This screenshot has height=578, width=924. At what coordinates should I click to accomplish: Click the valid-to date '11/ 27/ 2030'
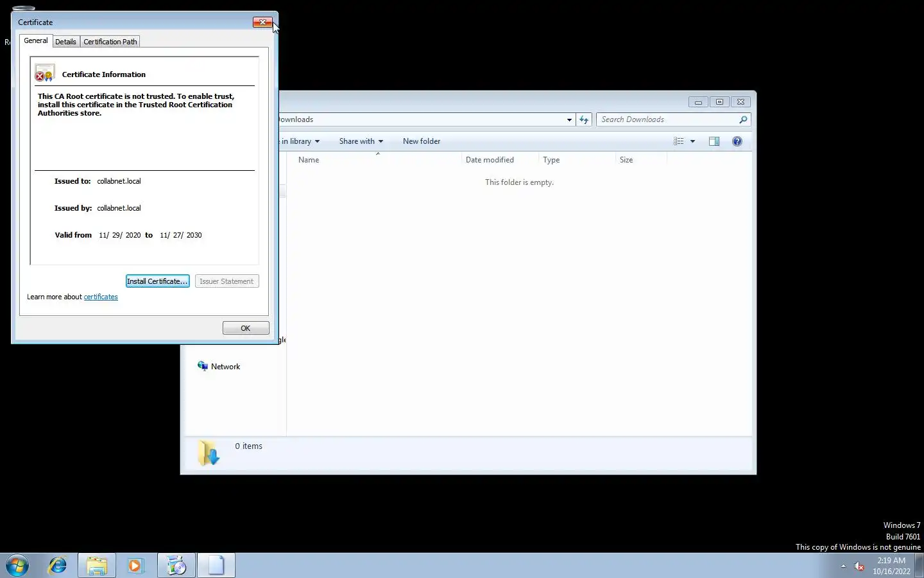(x=181, y=235)
